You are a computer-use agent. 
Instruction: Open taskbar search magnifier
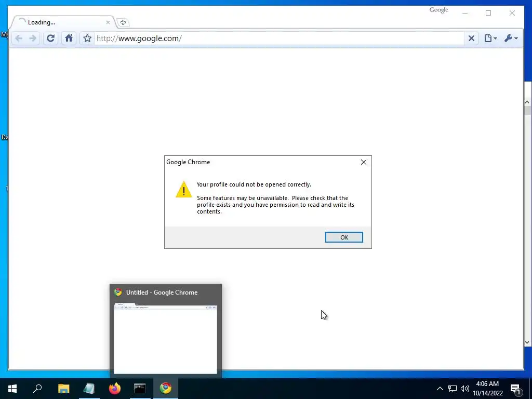coord(37,389)
